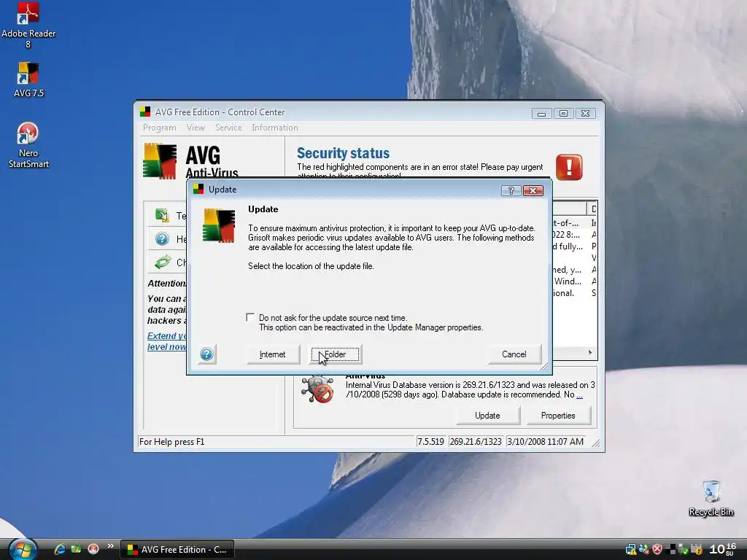Click the Nero icon in Quick Launch

(93, 549)
